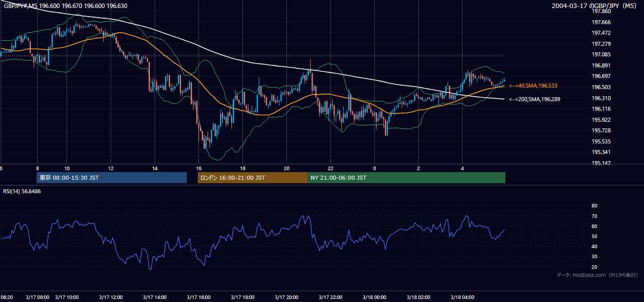This screenshot has width=644, height=302.
Task: Open the HistData.com data credit
Action: pos(598,275)
